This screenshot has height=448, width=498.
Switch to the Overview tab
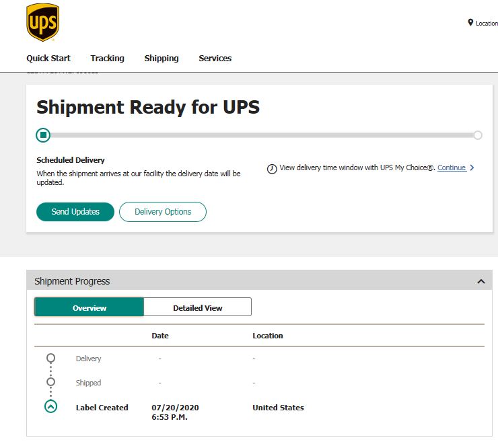point(90,307)
